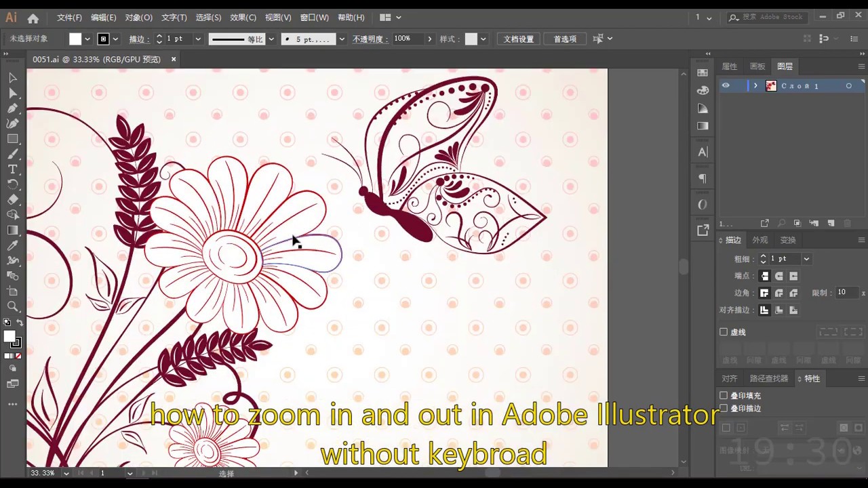
Task: Open the 文件(F) menu
Action: (69, 18)
